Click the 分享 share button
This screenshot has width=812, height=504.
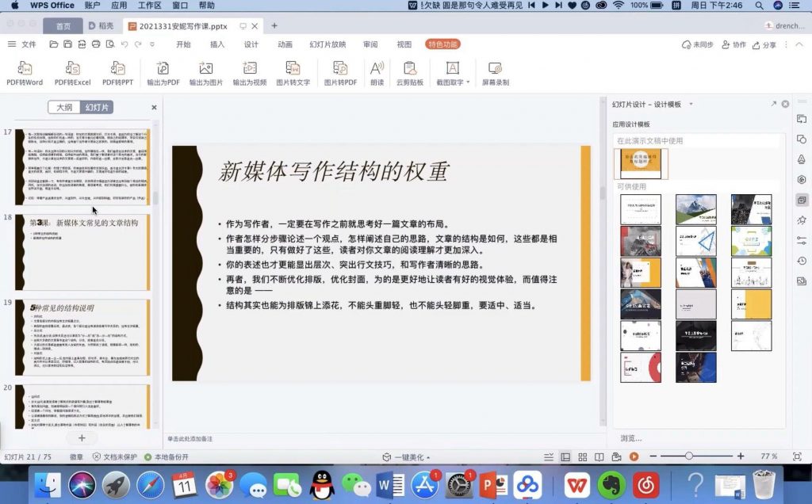coord(764,45)
